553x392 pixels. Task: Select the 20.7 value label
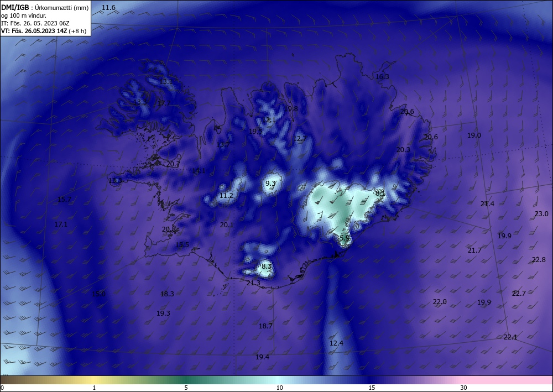[173, 164]
